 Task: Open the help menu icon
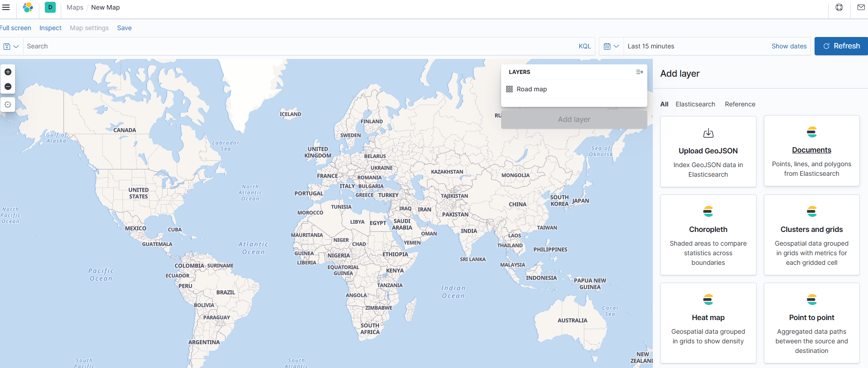point(839,7)
